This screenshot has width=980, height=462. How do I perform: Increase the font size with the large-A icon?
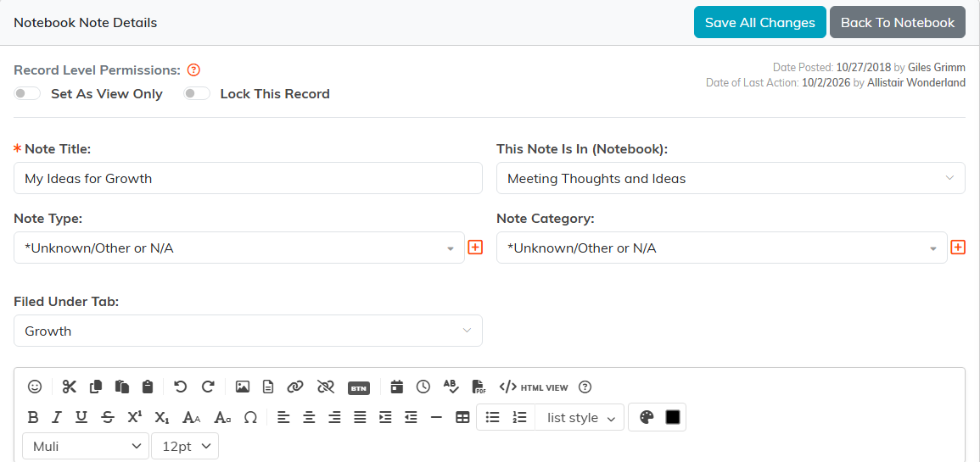[191, 418]
